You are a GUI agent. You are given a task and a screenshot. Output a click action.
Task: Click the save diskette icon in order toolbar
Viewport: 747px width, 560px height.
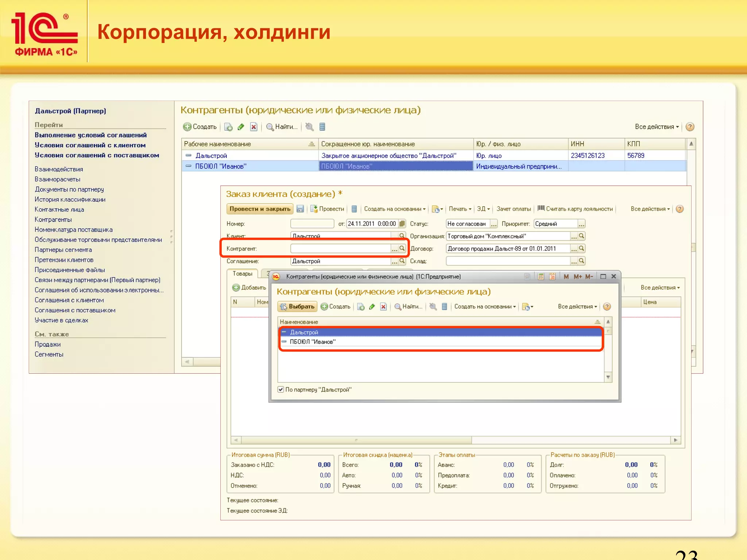[x=300, y=209]
